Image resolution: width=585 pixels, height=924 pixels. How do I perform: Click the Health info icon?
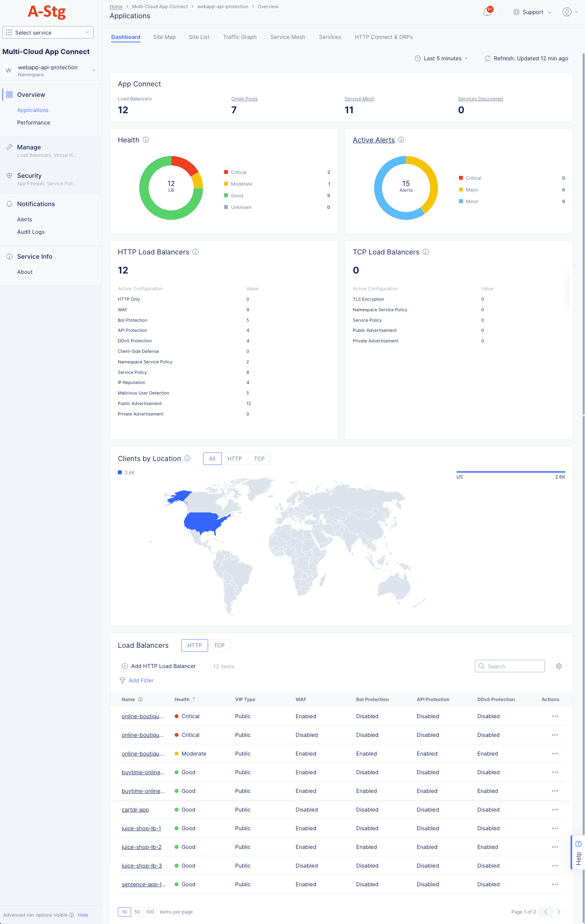(146, 140)
